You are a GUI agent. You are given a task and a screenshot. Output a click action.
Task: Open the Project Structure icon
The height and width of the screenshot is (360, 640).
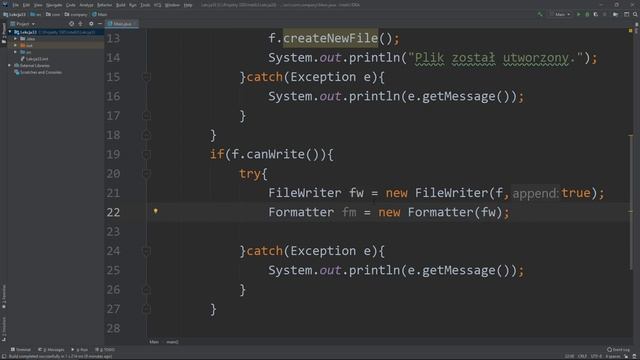tap(627, 14)
